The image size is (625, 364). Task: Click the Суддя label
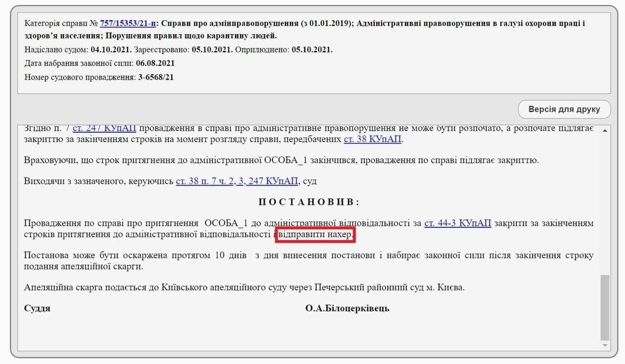pos(37,308)
